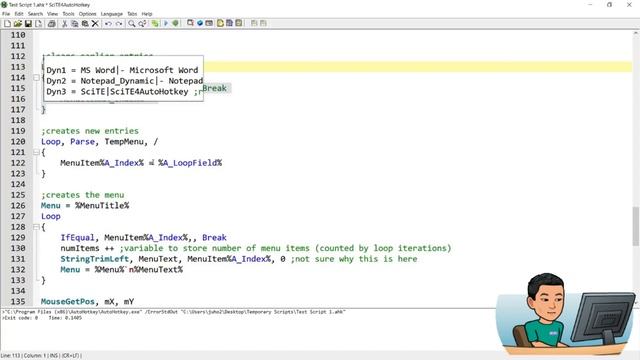Start debugging with the green bug icon
Screen dimensions: 640x360
(x=176, y=24)
